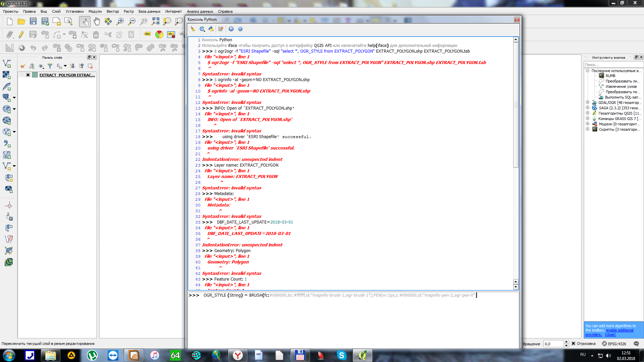Viewport: 644px width, 362px height.
Task: Click Clear Console broom icon in Python console
Action: coord(193,29)
